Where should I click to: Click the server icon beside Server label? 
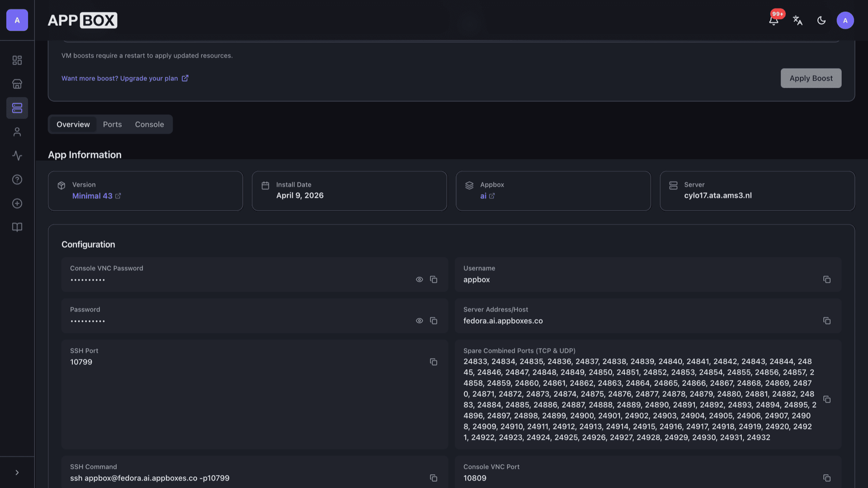(x=673, y=185)
